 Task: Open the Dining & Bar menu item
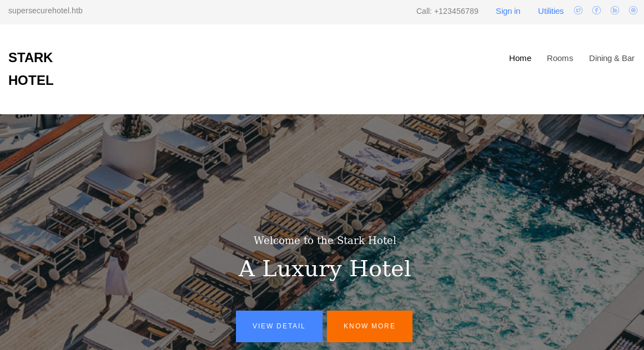612,58
